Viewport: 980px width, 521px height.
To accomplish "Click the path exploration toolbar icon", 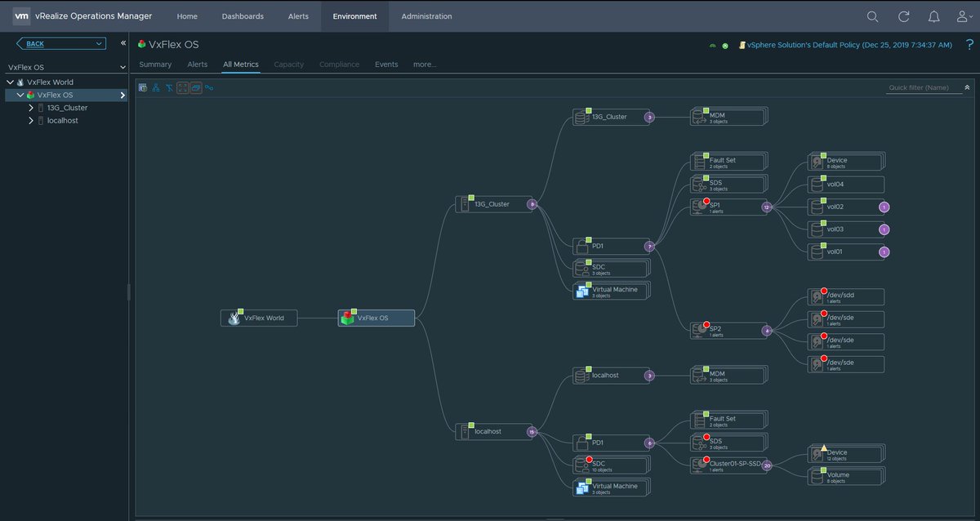I will point(209,87).
